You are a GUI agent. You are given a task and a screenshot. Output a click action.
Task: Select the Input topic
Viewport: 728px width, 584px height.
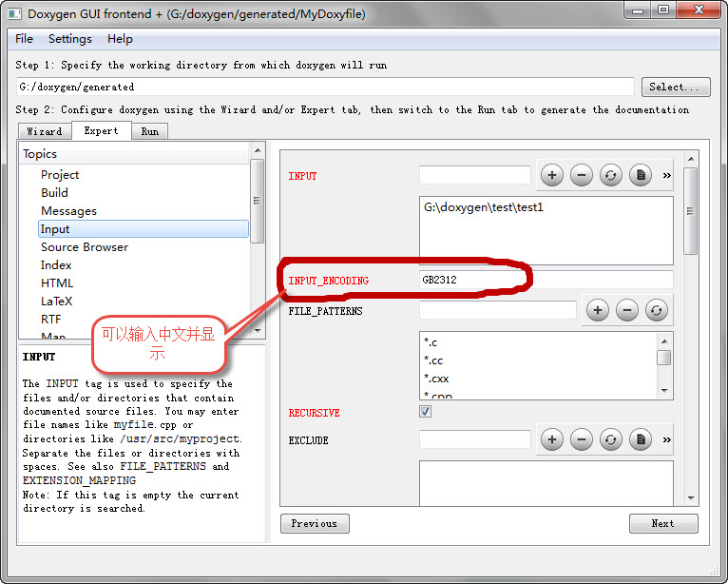click(144, 229)
